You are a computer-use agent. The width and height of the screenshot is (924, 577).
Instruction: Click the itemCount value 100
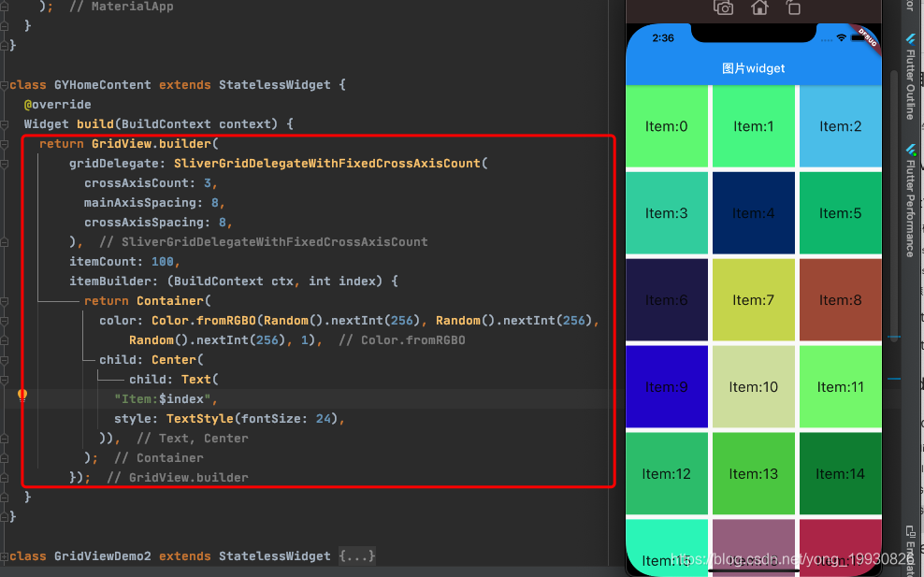pos(163,262)
